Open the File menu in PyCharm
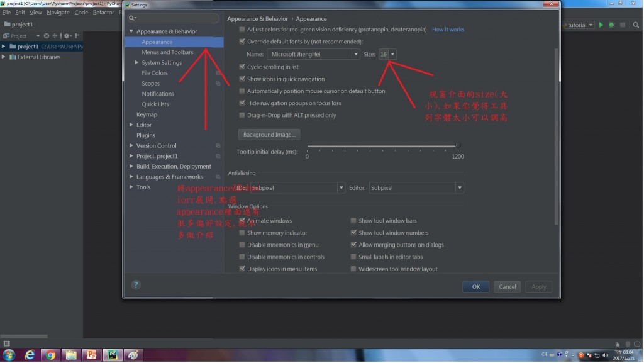The width and height of the screenshot is (644, 363). [6, 13]
